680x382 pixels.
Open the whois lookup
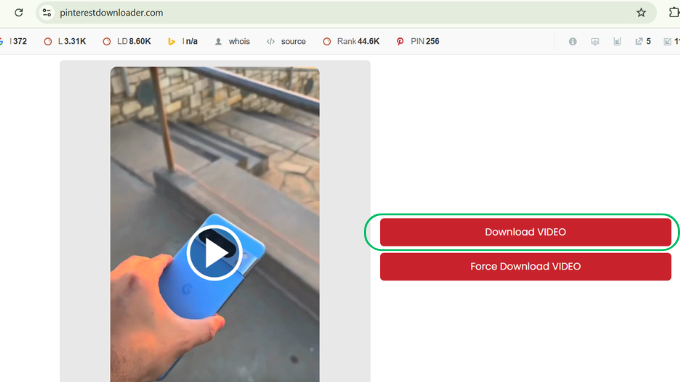pyautogui.click(x=232, y=41)
